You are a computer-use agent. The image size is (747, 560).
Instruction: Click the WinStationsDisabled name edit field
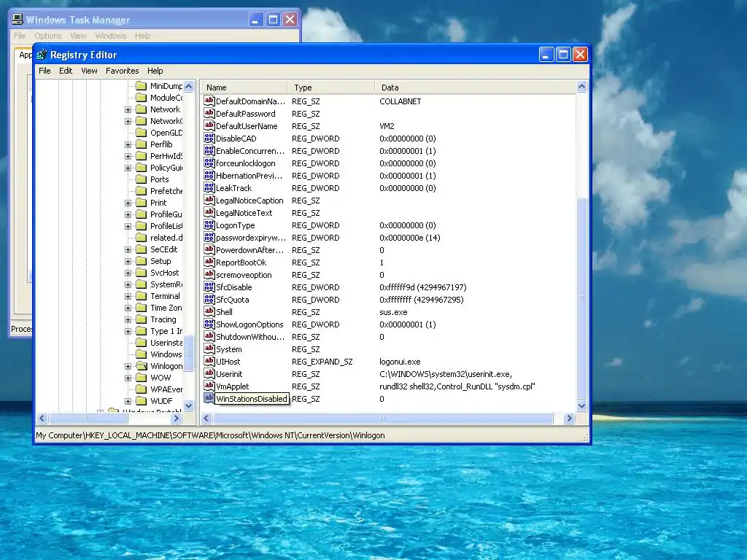pyautogui.click(x=252, y=399)
